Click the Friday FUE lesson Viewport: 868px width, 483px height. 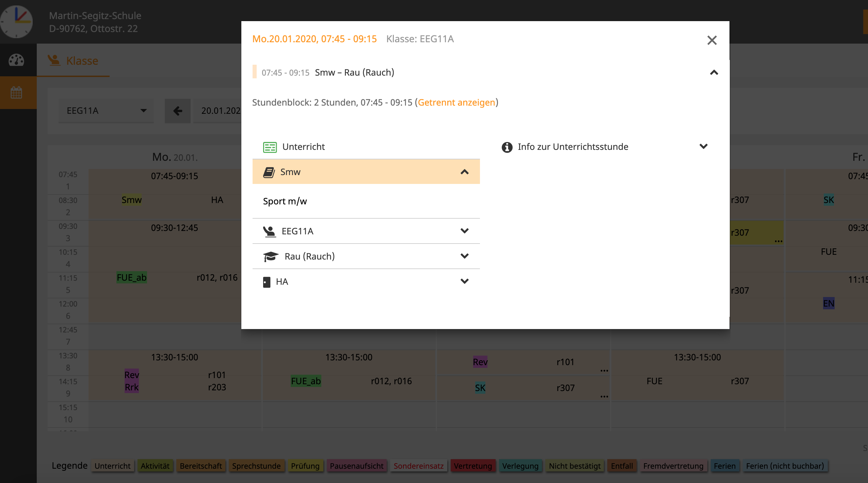pyautogui.click(x=829, y=252)
